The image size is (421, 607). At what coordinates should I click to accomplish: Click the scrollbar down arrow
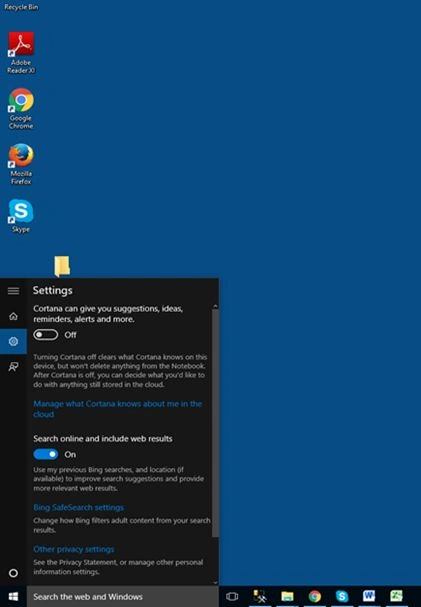coord(215,582)
